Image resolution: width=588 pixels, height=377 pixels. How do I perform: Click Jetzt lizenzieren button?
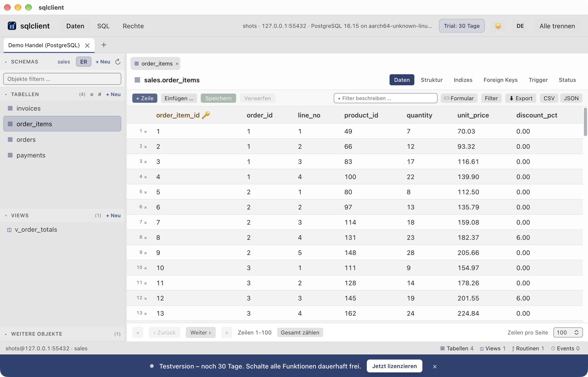[394, 366]
